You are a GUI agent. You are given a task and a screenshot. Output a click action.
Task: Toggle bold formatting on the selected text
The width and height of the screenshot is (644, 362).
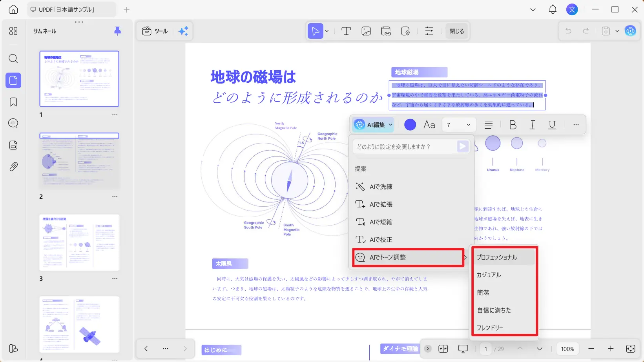(x=513, y=124)
